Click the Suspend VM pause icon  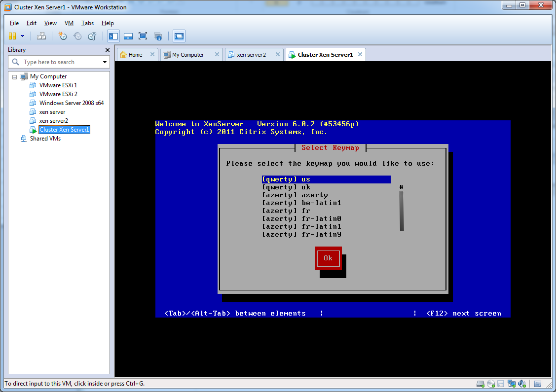(x=12, y=36)
